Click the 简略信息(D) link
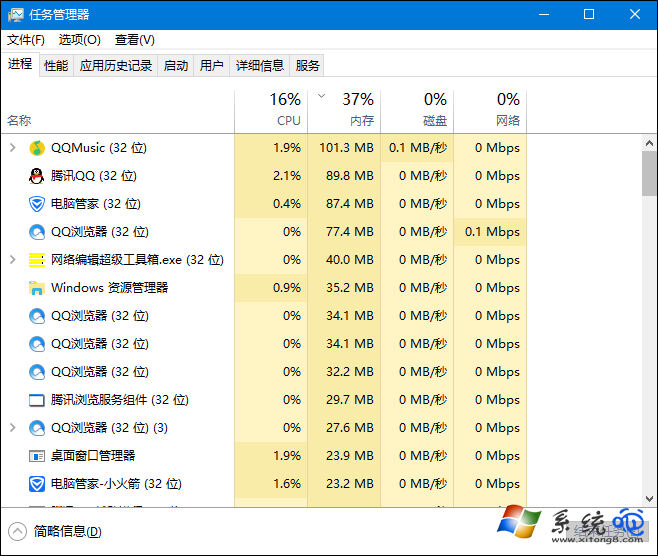 tap(68, 532)
